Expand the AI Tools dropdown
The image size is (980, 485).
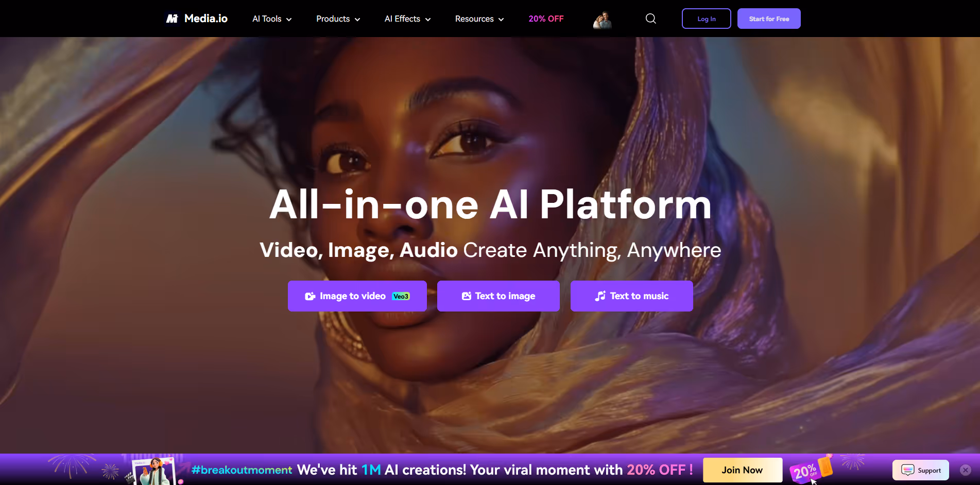(x=271, y=19)
